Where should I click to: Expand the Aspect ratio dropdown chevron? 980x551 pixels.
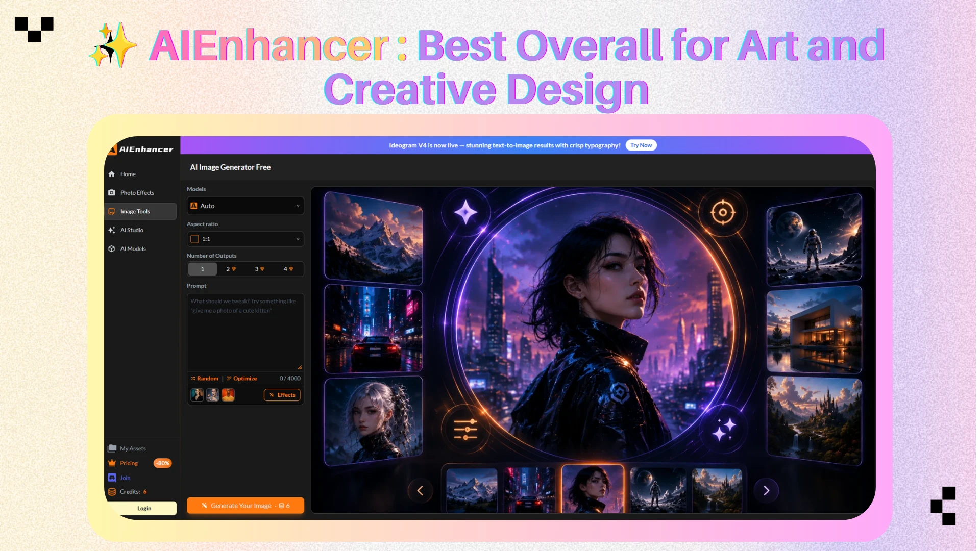click(x=298, y=239)
